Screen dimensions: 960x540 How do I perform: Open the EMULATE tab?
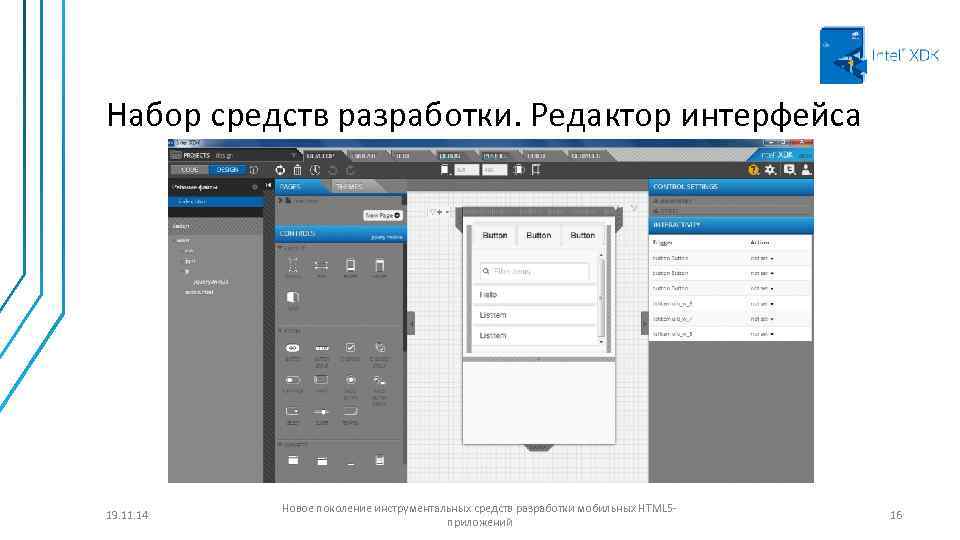coord(364,156)
